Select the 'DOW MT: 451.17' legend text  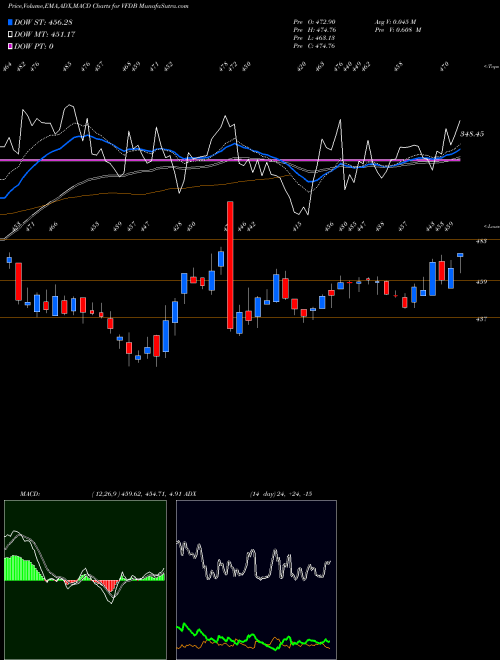click(45, 35)
